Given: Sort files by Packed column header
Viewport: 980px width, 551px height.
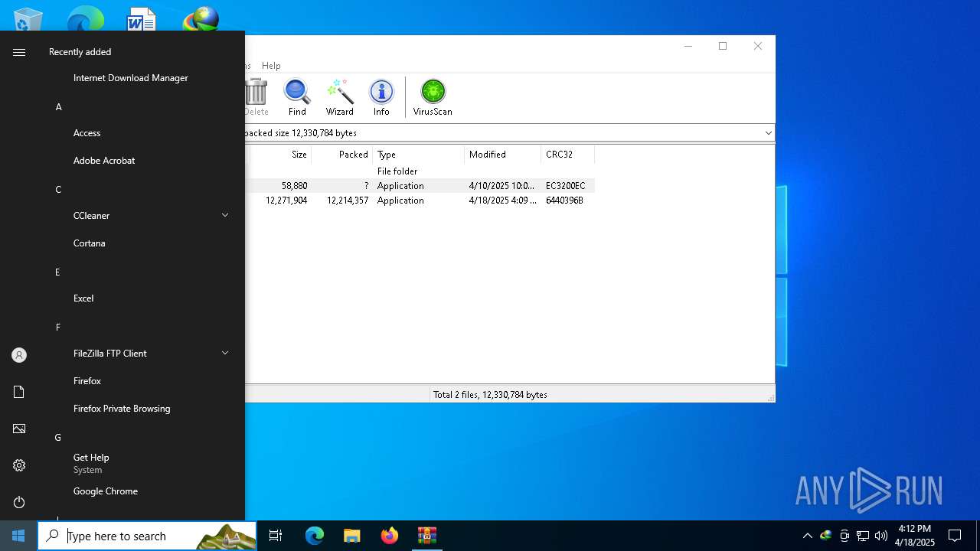Looking at the screenshot, I should 341,155.
